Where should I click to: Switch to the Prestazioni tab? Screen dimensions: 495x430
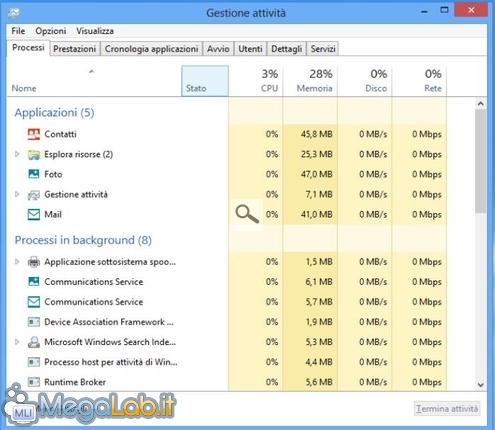[75, 49]
